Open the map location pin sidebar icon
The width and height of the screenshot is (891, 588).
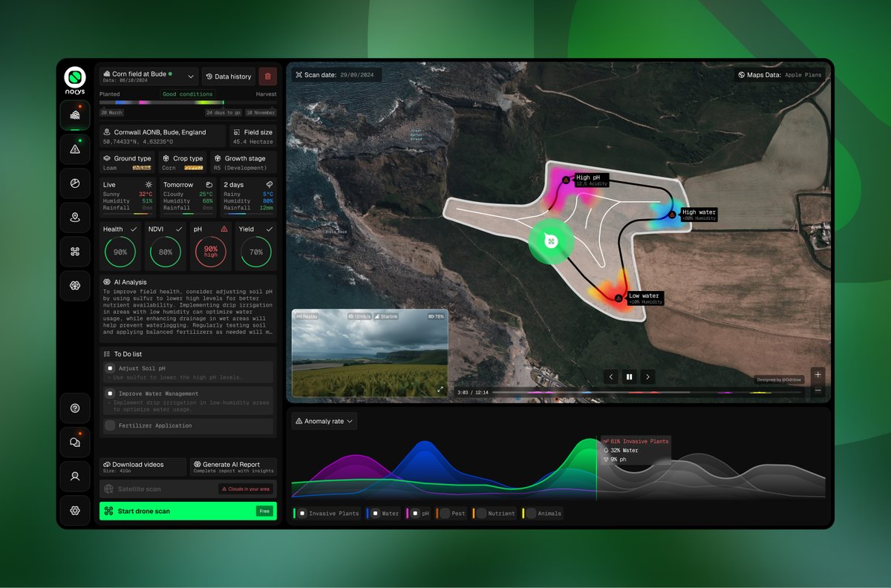pyautogui.click(x=75, y=218)
